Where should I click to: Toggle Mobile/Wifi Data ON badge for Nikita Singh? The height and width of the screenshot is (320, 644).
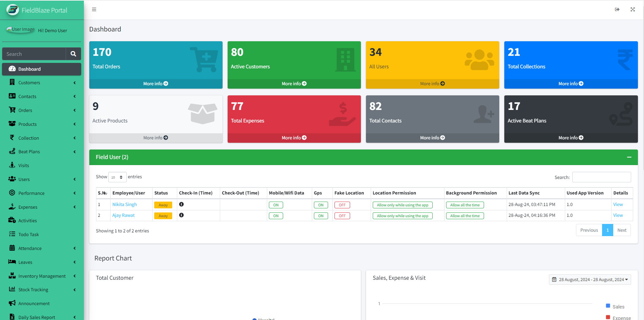[x=276, y=205]
